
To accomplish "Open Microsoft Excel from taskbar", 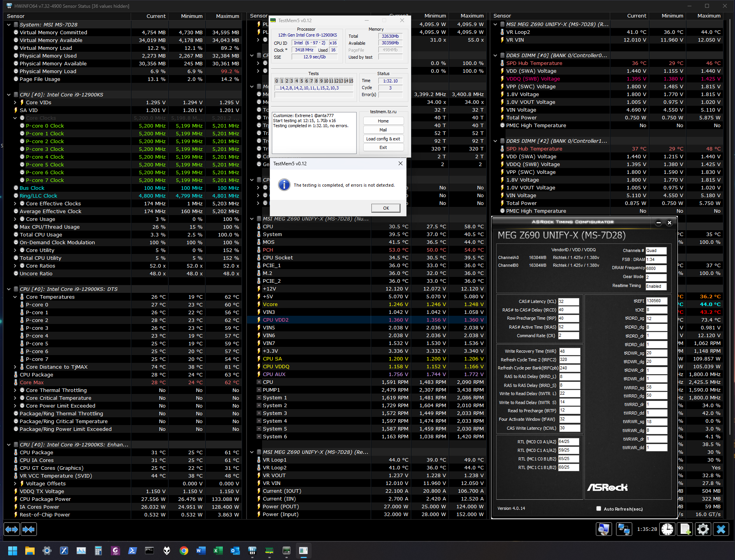I will [218, 551].
